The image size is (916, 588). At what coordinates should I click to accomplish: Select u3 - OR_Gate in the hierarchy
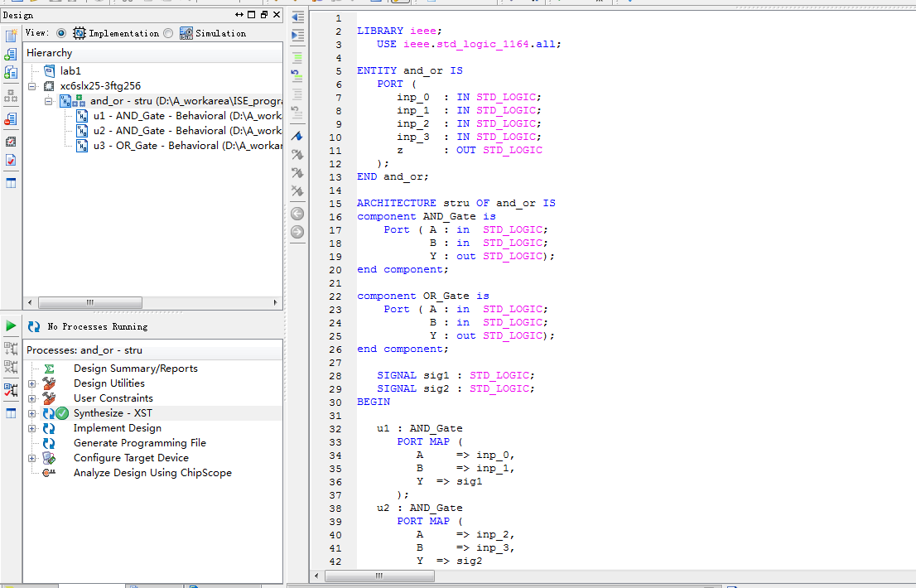[186, 146]
